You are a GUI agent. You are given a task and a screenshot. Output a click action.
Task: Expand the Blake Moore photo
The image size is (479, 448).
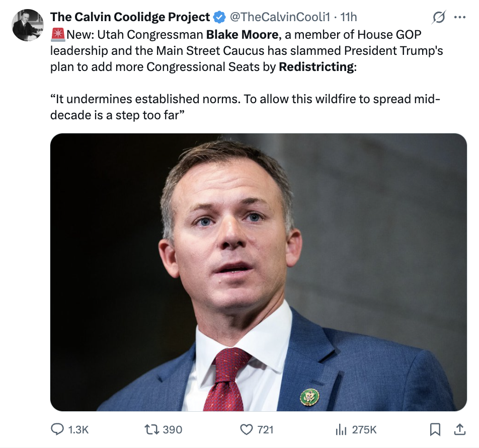click(x=259, y=272)
